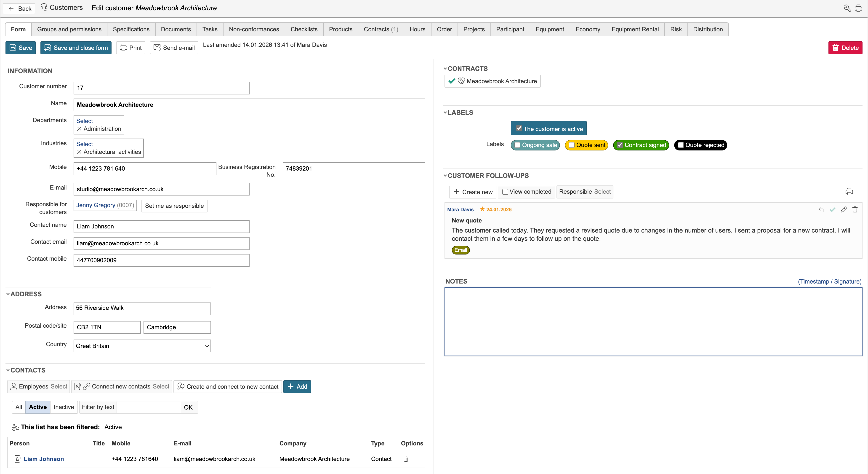Delete the New quote follow-up using trash icon

click(855, 210)
